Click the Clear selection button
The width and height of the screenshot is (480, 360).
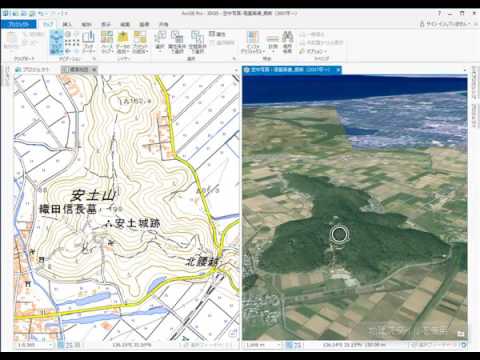[221, 43]
